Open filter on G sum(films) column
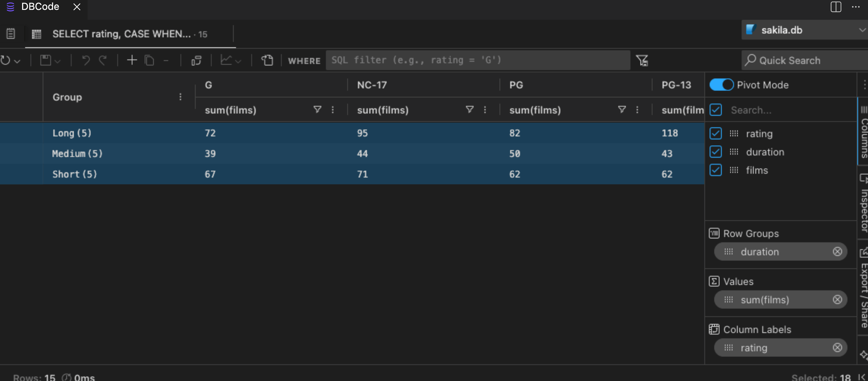 coord(317,110)
